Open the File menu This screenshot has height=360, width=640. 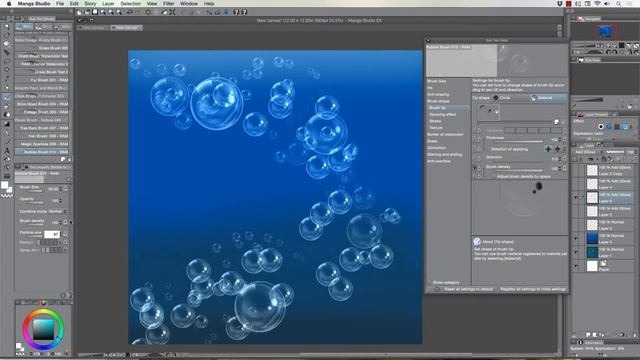pos(60,3)
